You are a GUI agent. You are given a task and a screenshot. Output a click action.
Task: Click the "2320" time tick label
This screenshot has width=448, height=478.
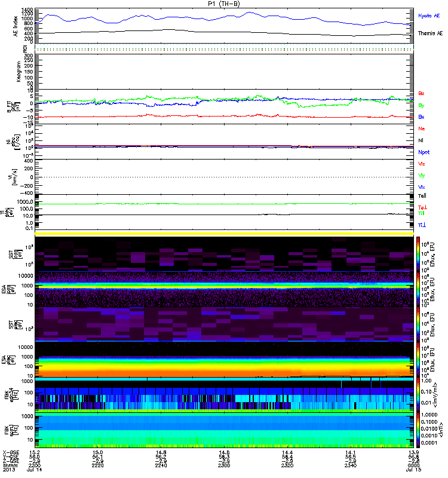coord(287,465)
